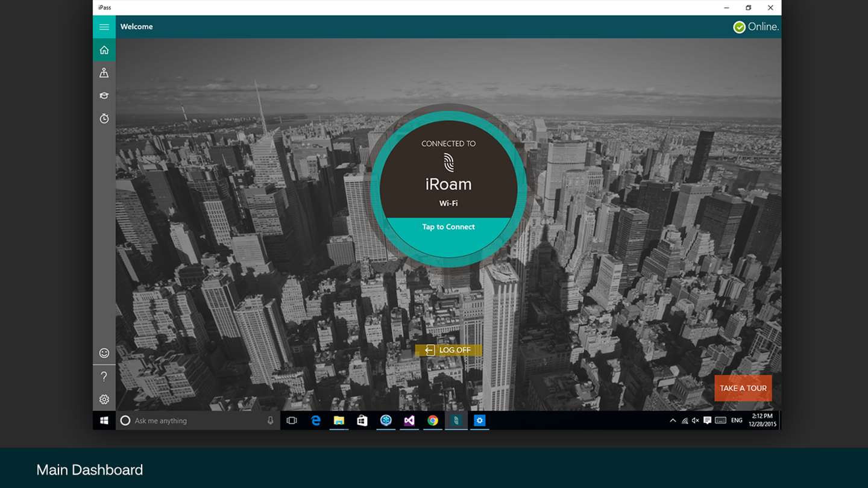Open the question mark help icon

104,377
